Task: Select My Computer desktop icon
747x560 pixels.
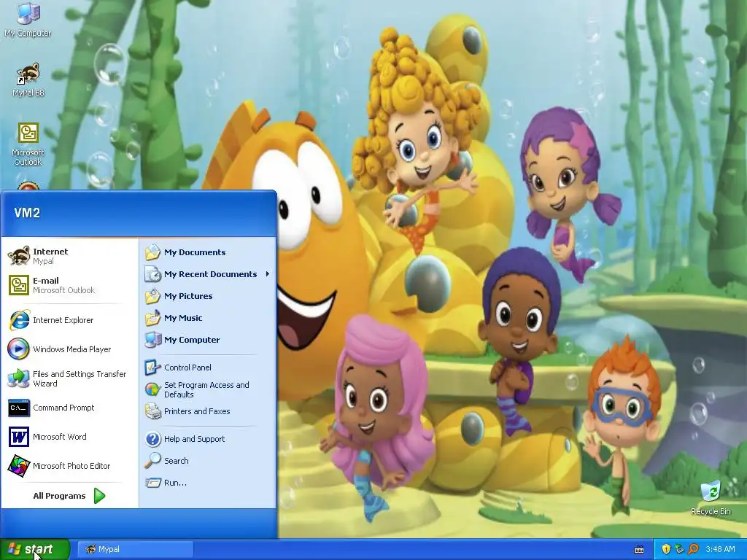Action: point(28,19)
